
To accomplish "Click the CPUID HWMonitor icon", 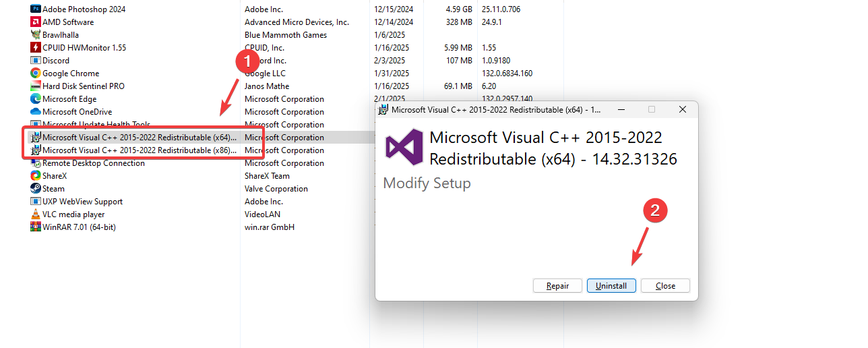I will pos(36,48).
